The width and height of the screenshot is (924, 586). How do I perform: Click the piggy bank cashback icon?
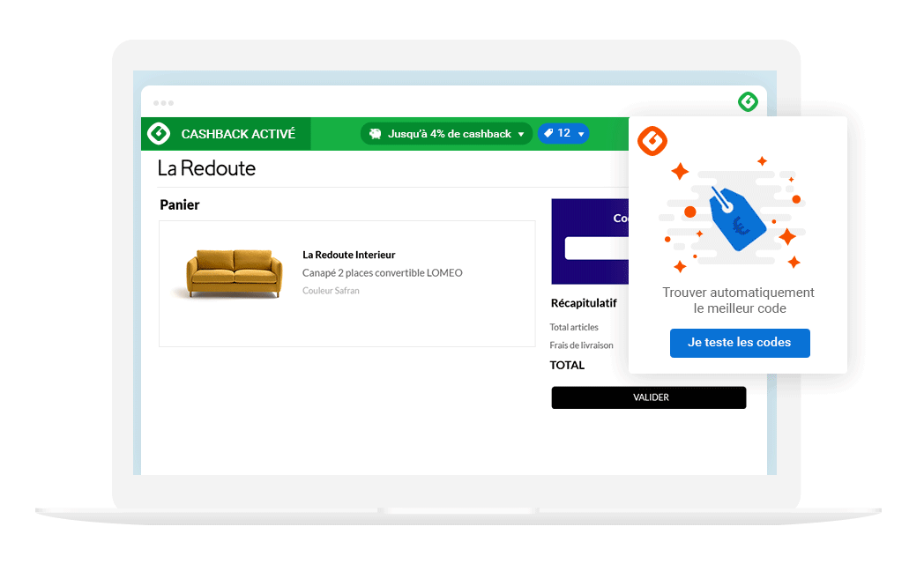[x=375, y=134]
